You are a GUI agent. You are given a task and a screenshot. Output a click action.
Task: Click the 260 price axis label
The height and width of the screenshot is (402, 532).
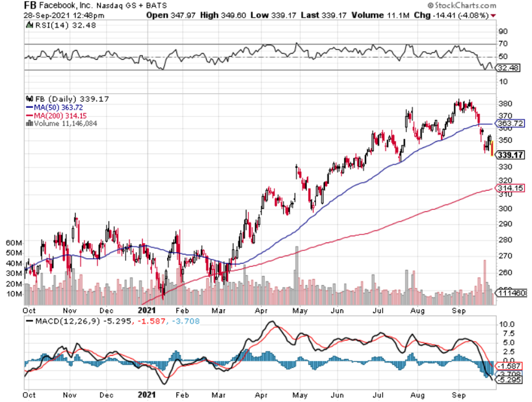[x=505, y=273]
